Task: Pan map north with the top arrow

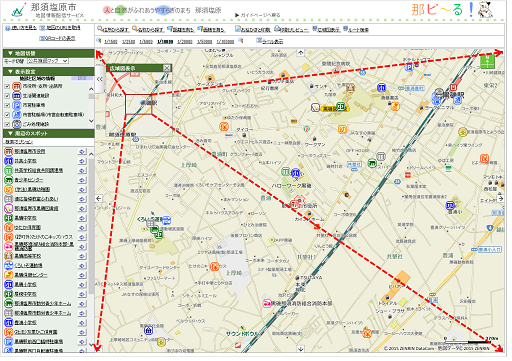Action: tap(303, 53)
